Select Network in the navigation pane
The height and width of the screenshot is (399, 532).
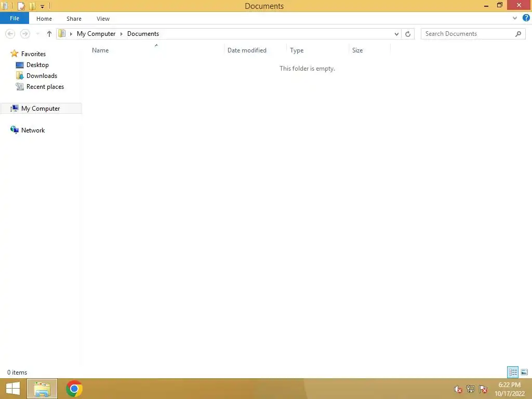[x=33, y=130]
